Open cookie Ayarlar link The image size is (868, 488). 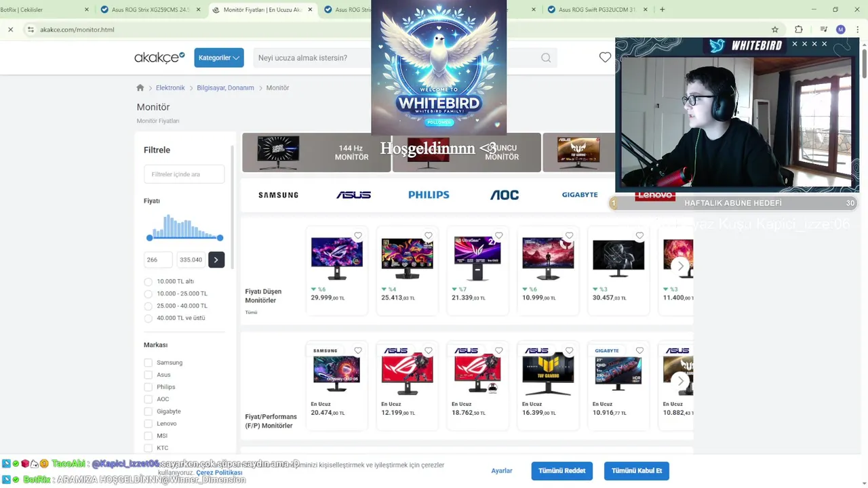[x=502, y=470]
